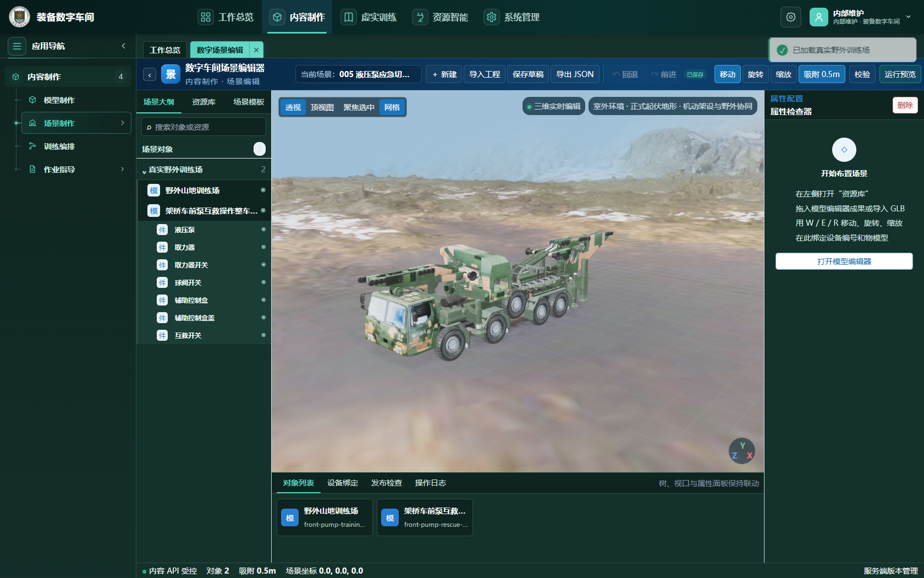The image size is (924, 578).
Task: Click 聚焦选中 in the viewport toolbar
Action: pyautogui.click(x=359, y=107)
